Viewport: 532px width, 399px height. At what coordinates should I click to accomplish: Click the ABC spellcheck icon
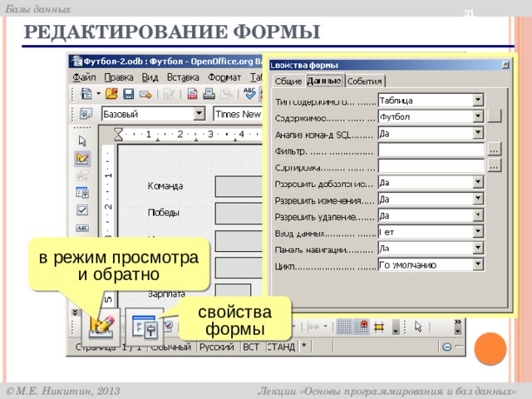[x=249, y=93]
